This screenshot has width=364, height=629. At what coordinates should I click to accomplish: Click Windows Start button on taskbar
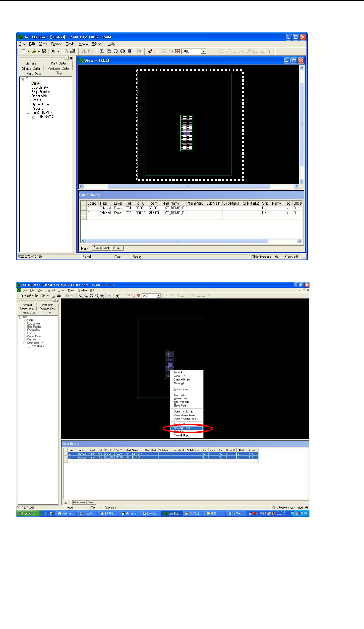[x=28, y=513]
